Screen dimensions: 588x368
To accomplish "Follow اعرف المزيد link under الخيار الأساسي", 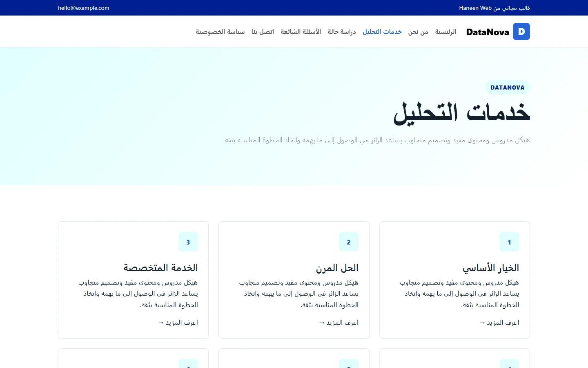I will tap(499, 323).
